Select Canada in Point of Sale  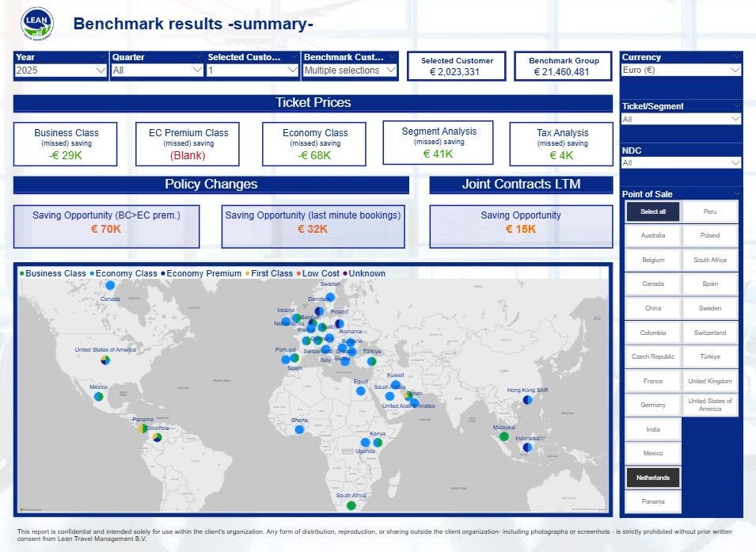pyautogui.click(x=653, y=284)
